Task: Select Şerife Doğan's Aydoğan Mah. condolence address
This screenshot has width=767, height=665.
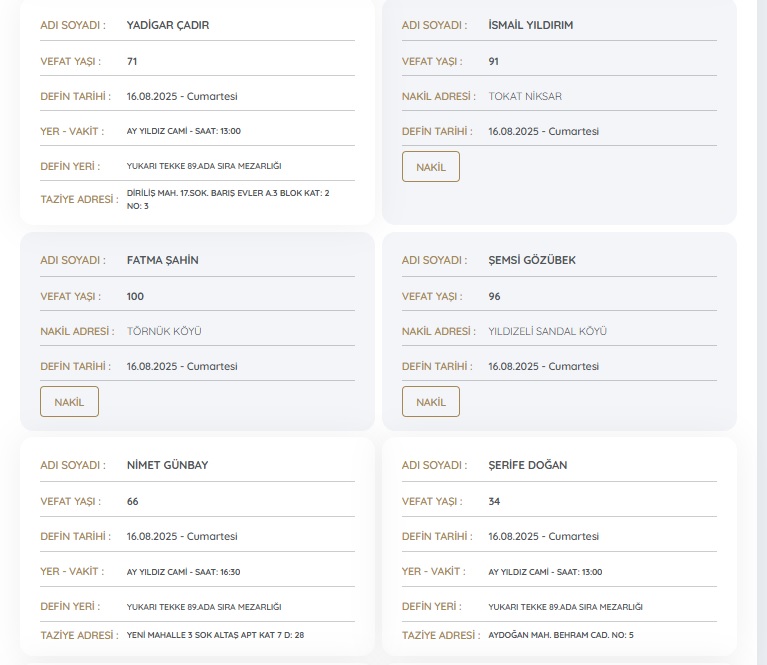Action: click(560, 635)
